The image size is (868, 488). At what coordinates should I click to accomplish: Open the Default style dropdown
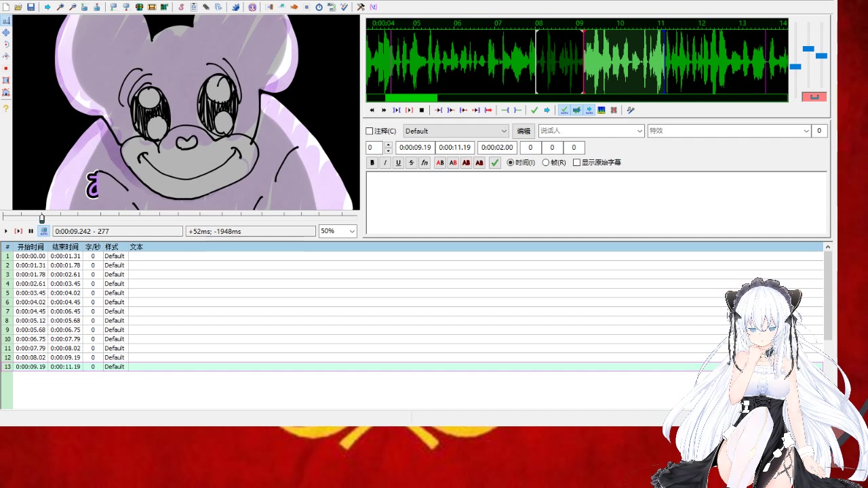456,131
